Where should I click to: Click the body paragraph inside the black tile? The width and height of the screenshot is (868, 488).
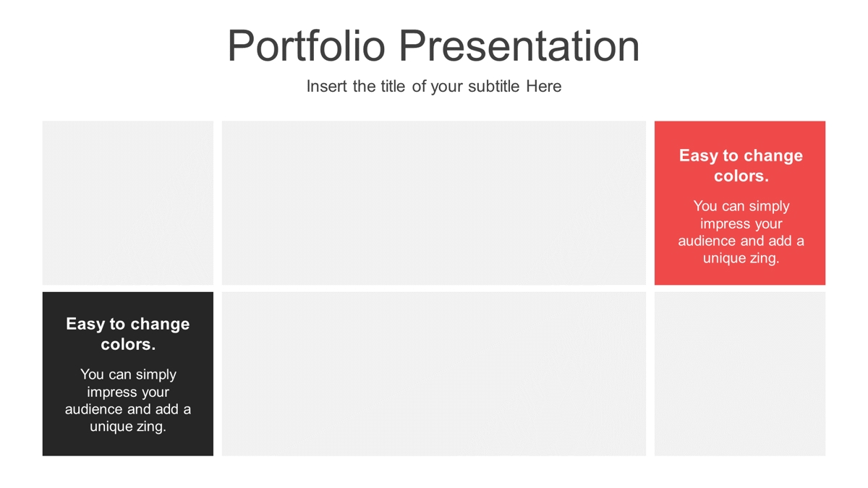(128, 401)
